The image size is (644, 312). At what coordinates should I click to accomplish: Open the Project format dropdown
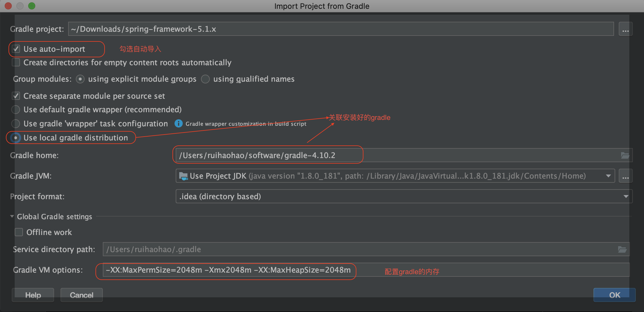click(x=404, y=196)
